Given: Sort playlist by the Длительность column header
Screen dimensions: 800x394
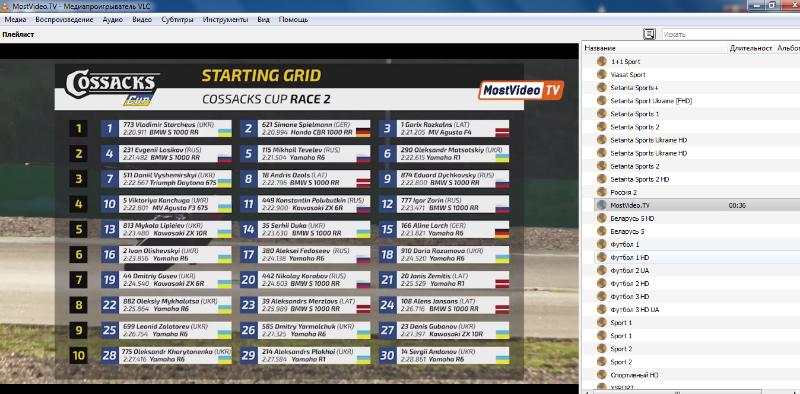Looking at the screenshot, I should pos(751,48).
